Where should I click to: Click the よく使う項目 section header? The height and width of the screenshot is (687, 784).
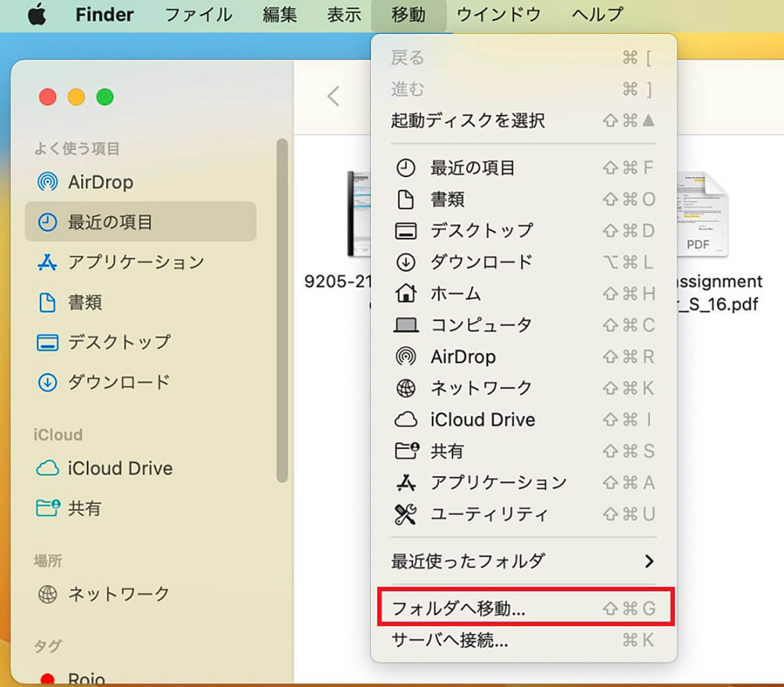[x=77, y=148]
